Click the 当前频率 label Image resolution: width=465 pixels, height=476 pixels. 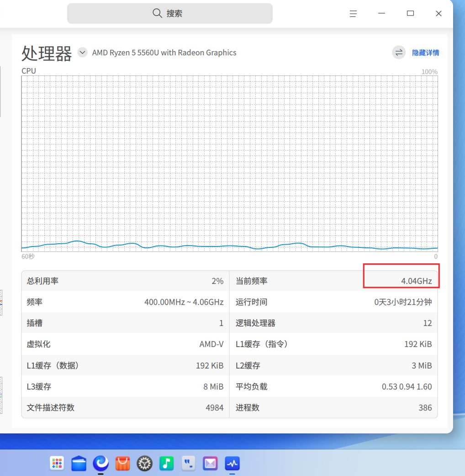(x=252, y=281)
